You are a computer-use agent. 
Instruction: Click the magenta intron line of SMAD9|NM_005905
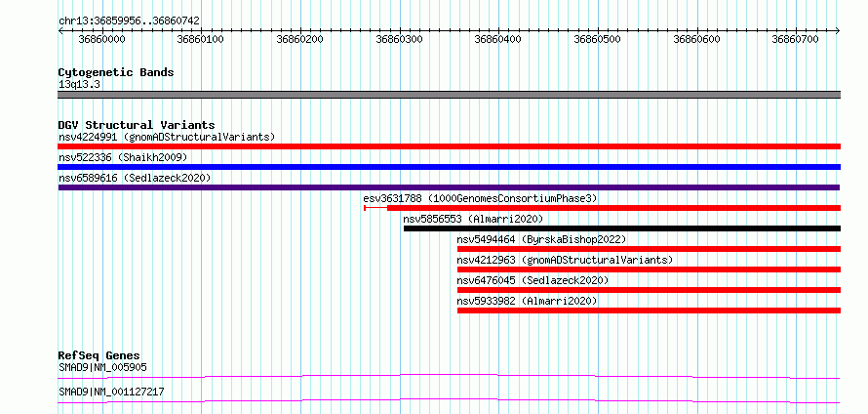pyautogui.click(x=449, y=376)
